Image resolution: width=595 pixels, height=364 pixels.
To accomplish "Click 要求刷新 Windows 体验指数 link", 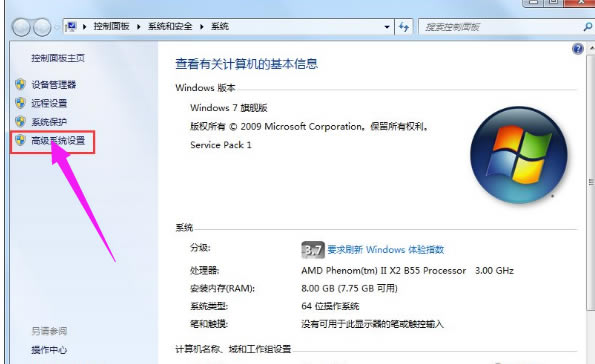I will pos(386,250).
